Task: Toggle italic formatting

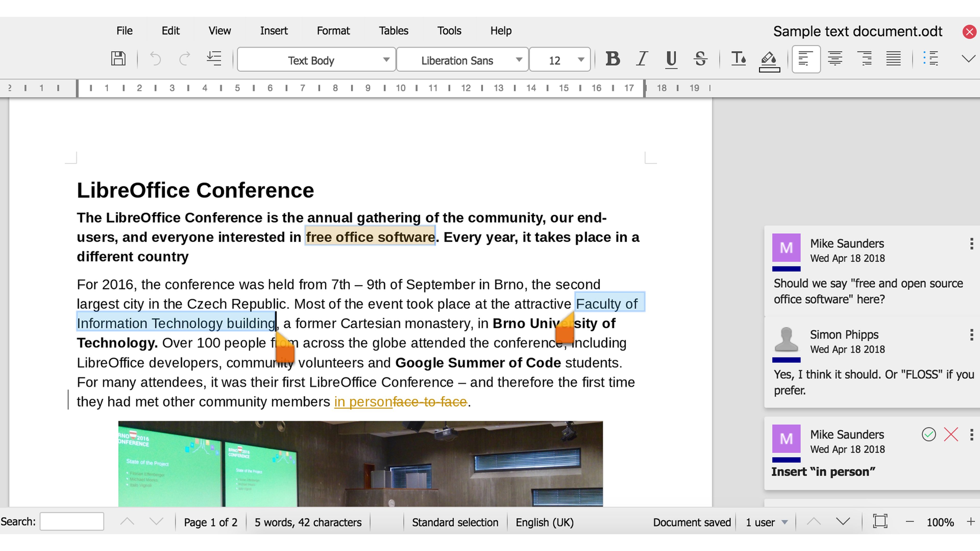Action: (x=642, y=59)
